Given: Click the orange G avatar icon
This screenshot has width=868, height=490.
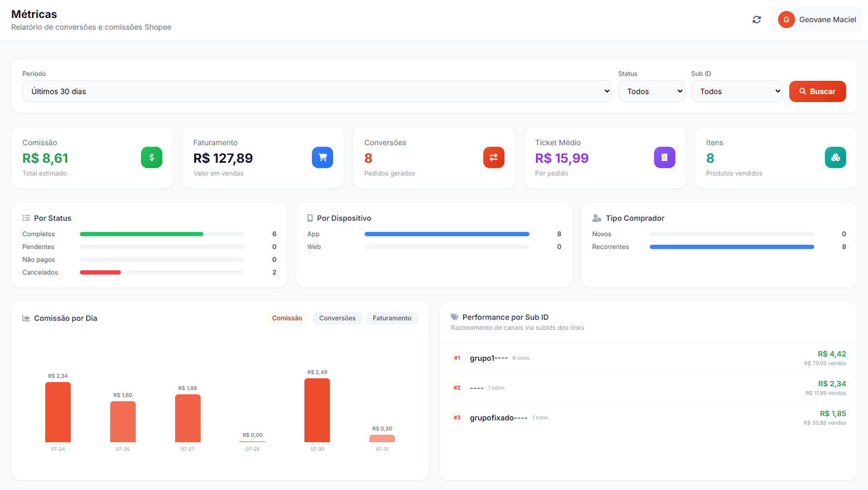Looking at the screenshot, I should coord(786,20).
